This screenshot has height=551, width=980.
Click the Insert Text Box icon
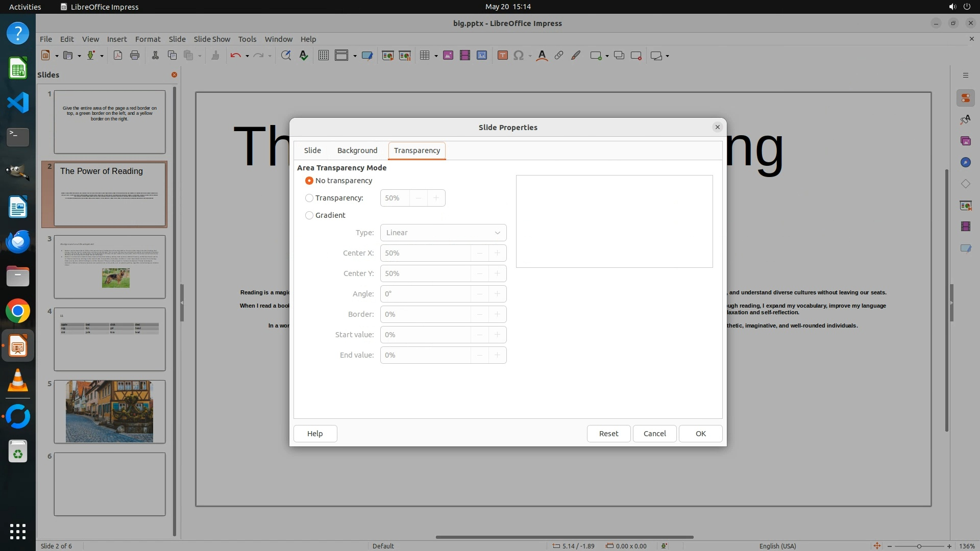coord(502,56)
